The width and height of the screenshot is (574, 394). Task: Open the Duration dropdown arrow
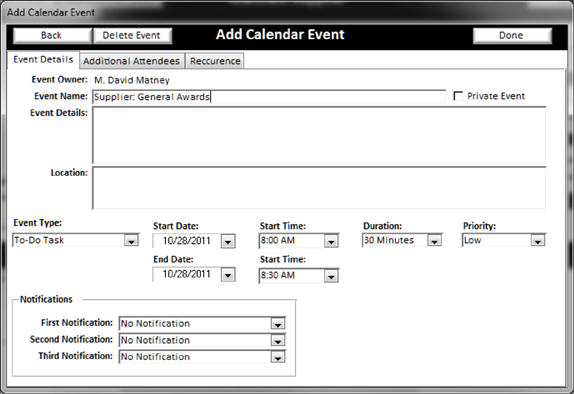pos(435,241)
